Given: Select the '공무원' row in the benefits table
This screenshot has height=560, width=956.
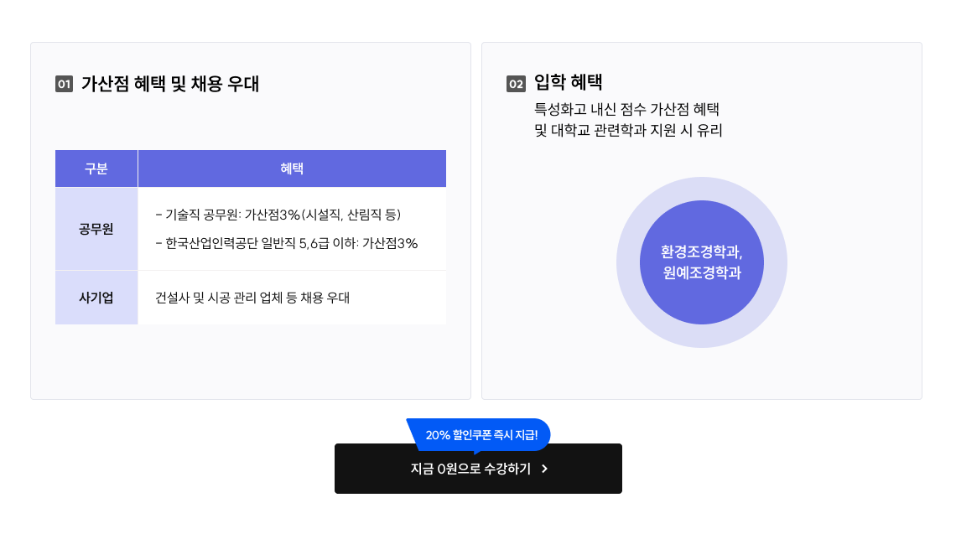Looking at the screenshot, I should [x=96, y=228].
